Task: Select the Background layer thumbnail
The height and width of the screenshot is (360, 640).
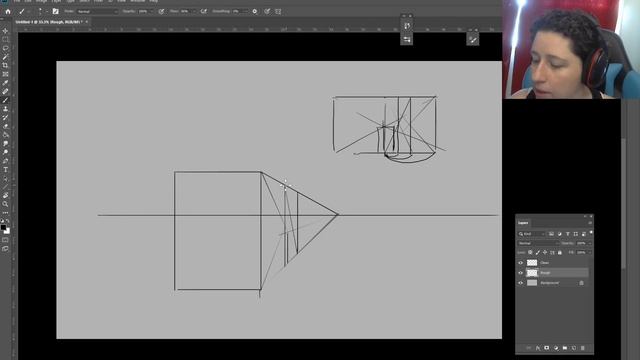Action: click(532, 283)
